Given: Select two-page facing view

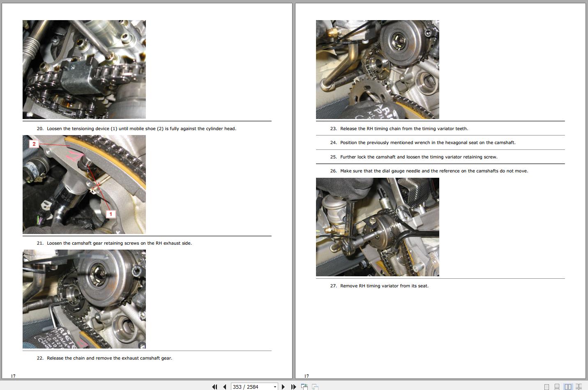Looking at the screenshot, I should [568, 387].
